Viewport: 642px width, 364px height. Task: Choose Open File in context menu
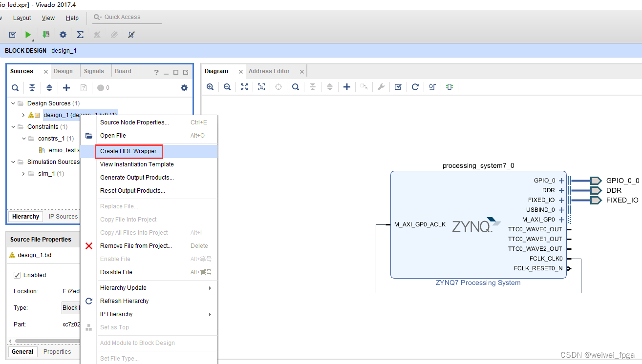pyautogui.click(x=149, y=136)
